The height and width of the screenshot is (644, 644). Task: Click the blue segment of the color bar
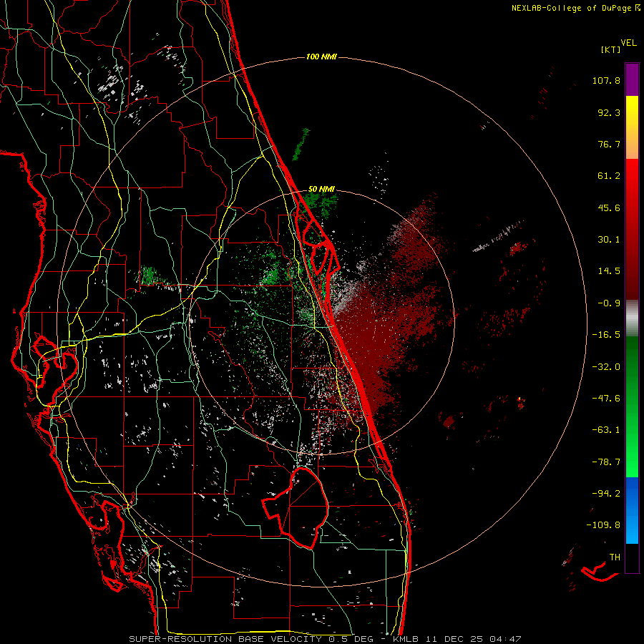[632, 510]
